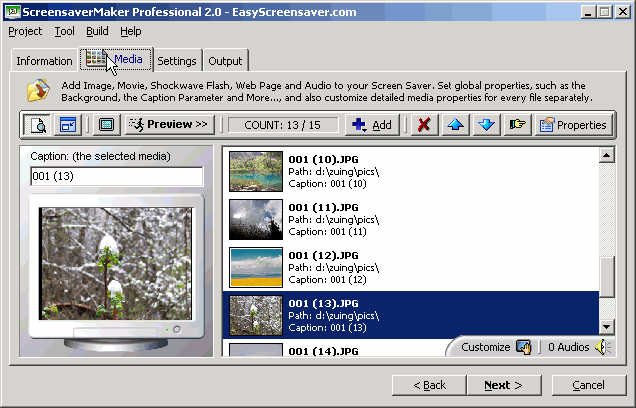Open the Properties button
Viewport: 636px width, 408px height.
573,125
